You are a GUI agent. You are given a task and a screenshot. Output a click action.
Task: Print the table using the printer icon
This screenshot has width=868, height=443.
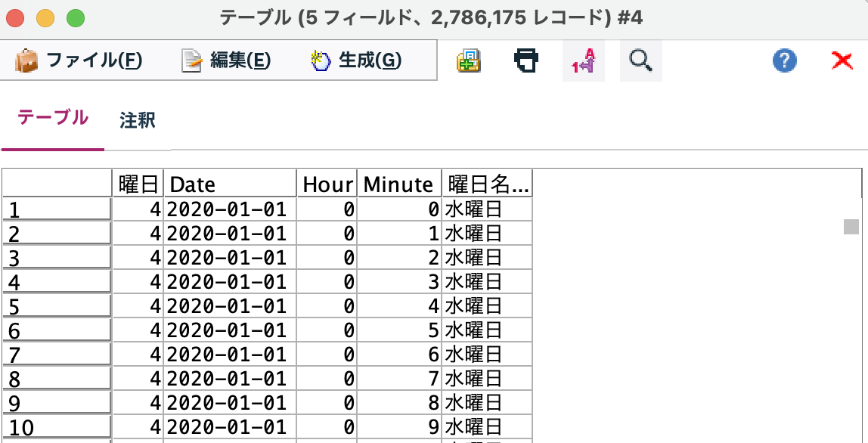click(x=526, y=60)
